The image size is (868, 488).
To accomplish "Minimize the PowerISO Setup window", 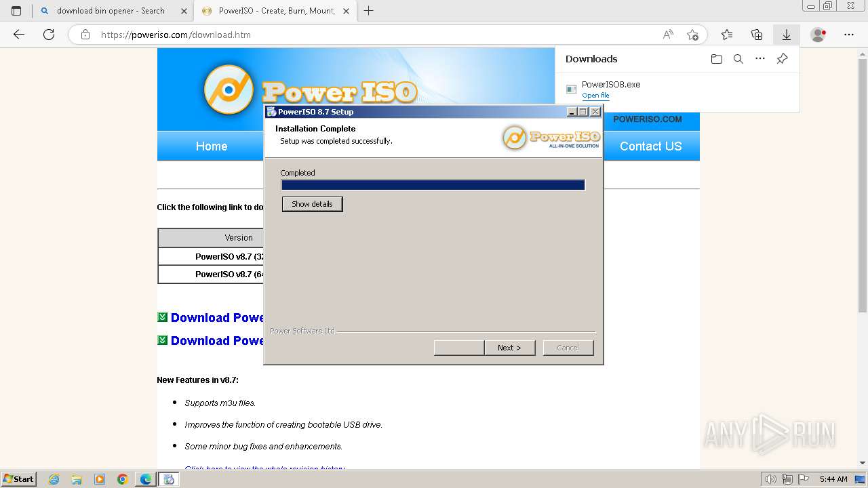I will (x=572, y=112).
